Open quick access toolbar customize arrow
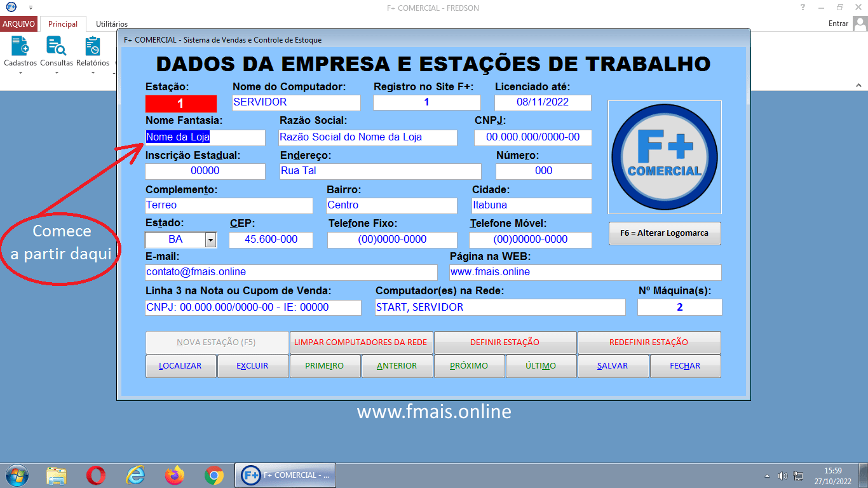The width and height of the screenshot is (868, 488). coord(30,8)
